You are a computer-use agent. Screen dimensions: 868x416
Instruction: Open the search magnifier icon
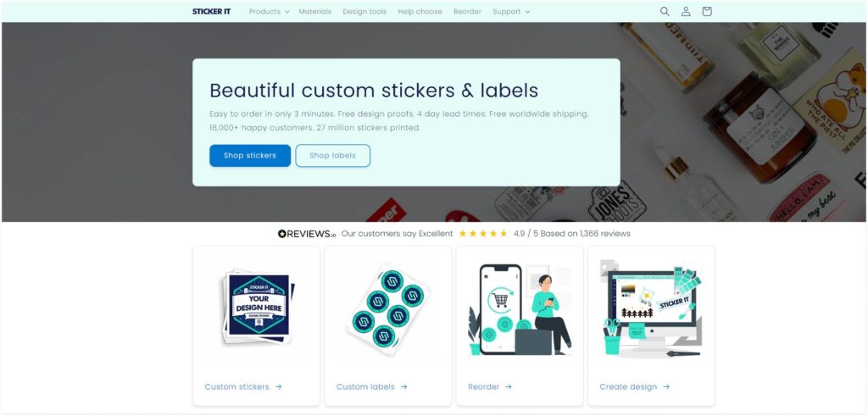665,11
